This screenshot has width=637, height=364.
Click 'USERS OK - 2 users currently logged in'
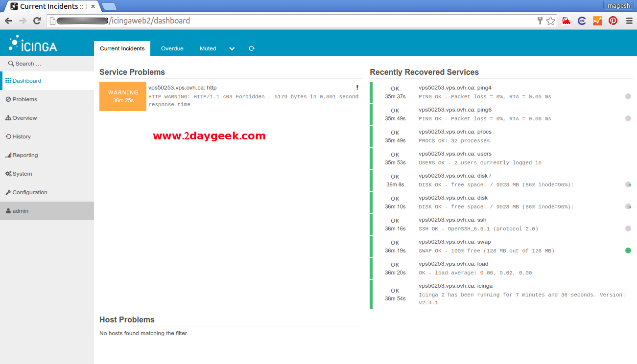tap(480, 162)
